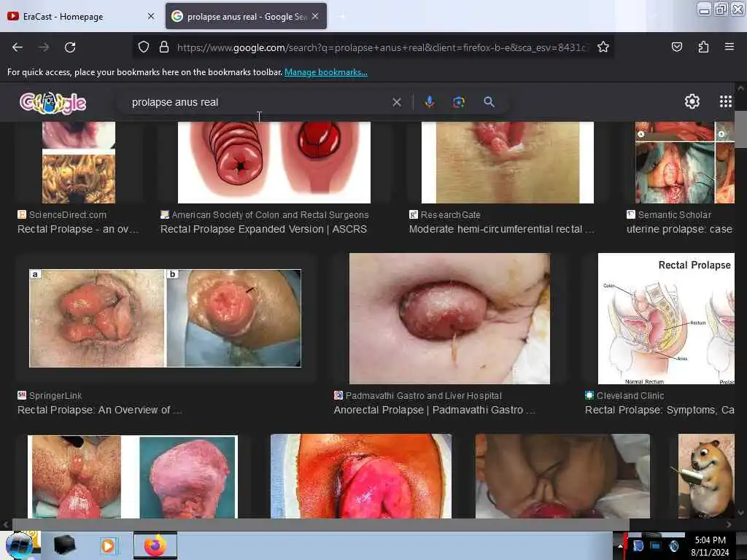
Task: Click the Google search query field
Action: coord(258,102)
